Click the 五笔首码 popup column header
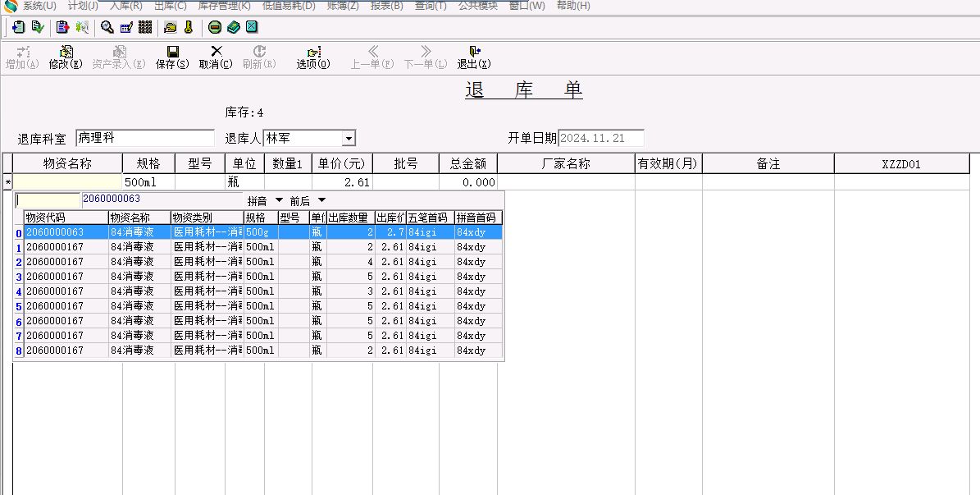Screen dimensions: 980x495 430,218
